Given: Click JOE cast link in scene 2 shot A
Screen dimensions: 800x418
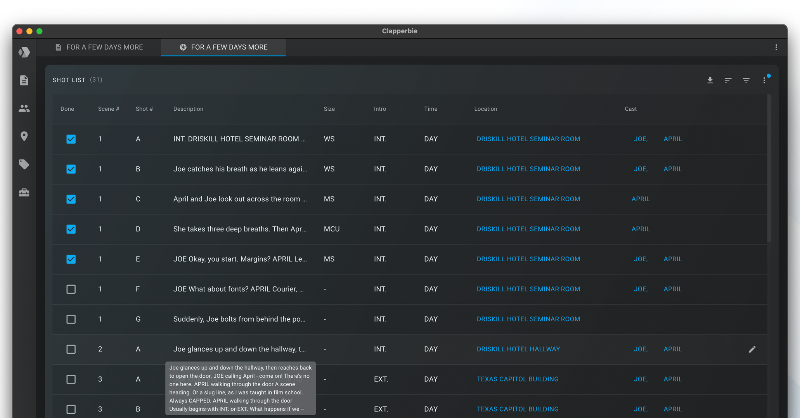Looking at the screenshot, I should click(640, 349).
